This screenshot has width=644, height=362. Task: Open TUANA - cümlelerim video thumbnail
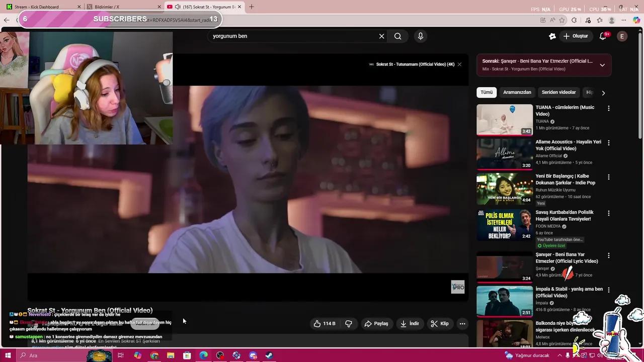tap(505, 120)
